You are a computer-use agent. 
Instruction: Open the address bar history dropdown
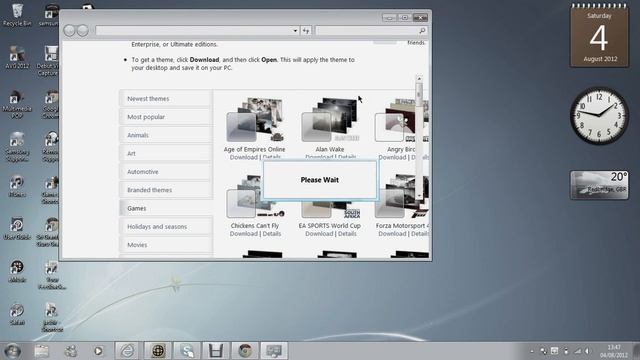[x=295, y=31]
